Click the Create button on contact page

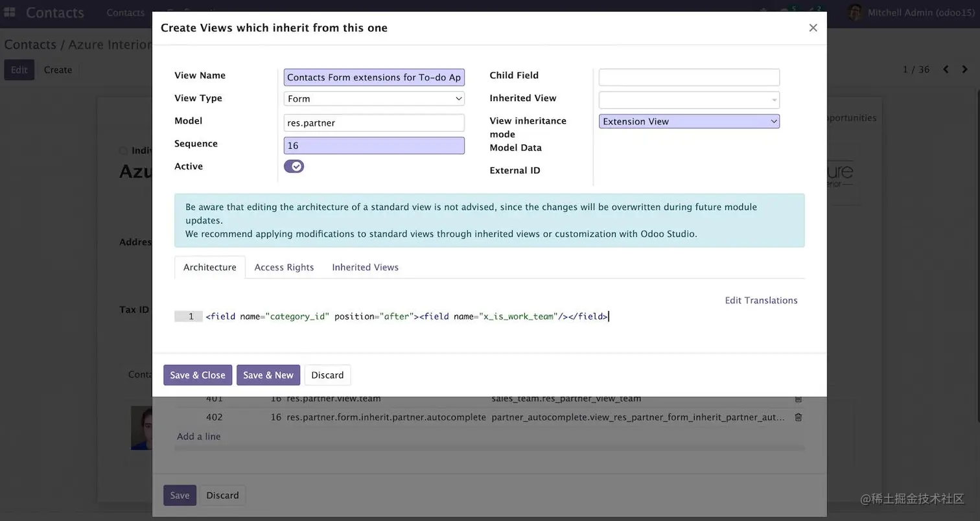(58, 70)
